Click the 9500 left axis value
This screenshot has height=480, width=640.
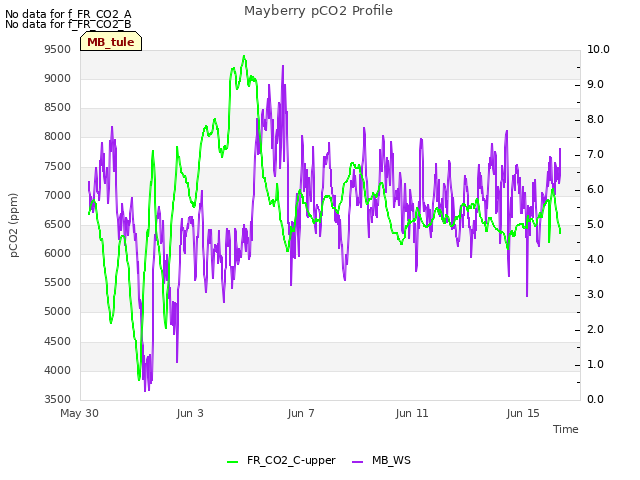(58, 49)
